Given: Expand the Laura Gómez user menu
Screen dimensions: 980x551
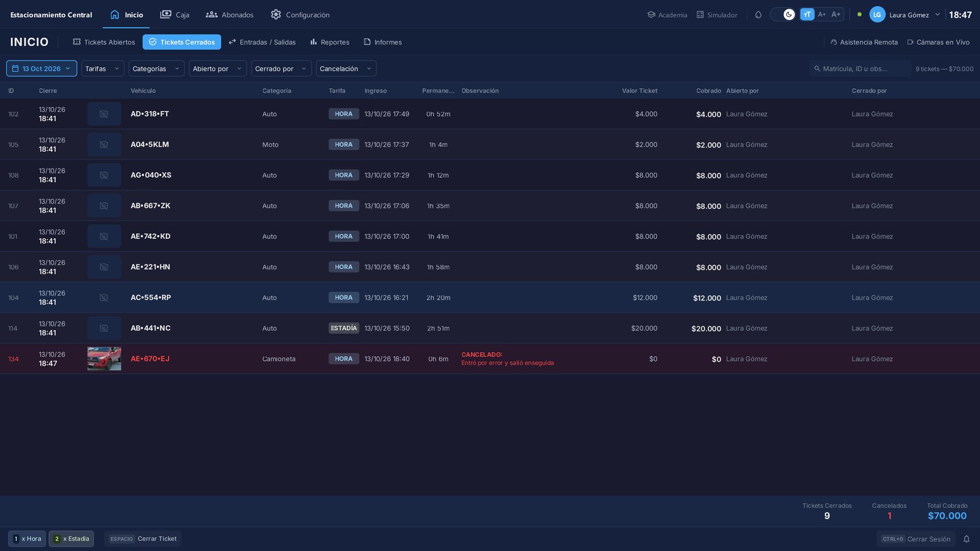Looking at the screenshot, I should [905, 15].
